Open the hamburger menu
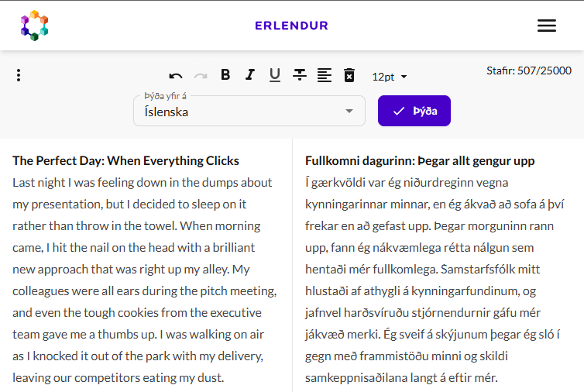 [546, 26]
